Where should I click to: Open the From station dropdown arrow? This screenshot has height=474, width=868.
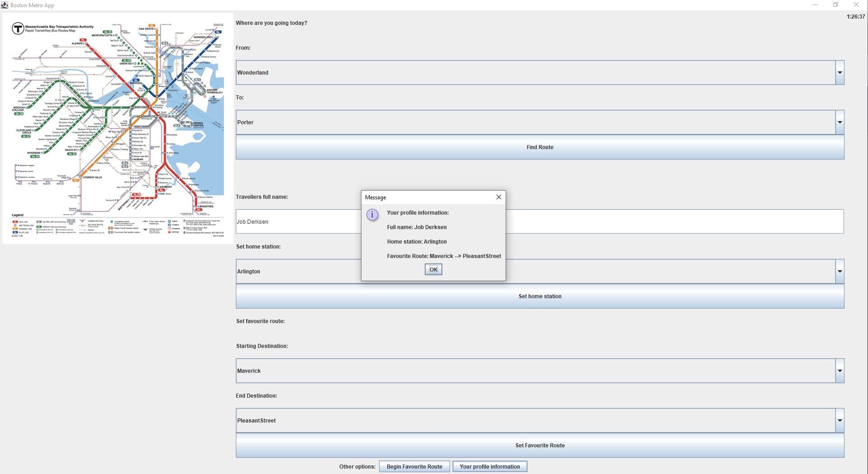pos(840,73)
